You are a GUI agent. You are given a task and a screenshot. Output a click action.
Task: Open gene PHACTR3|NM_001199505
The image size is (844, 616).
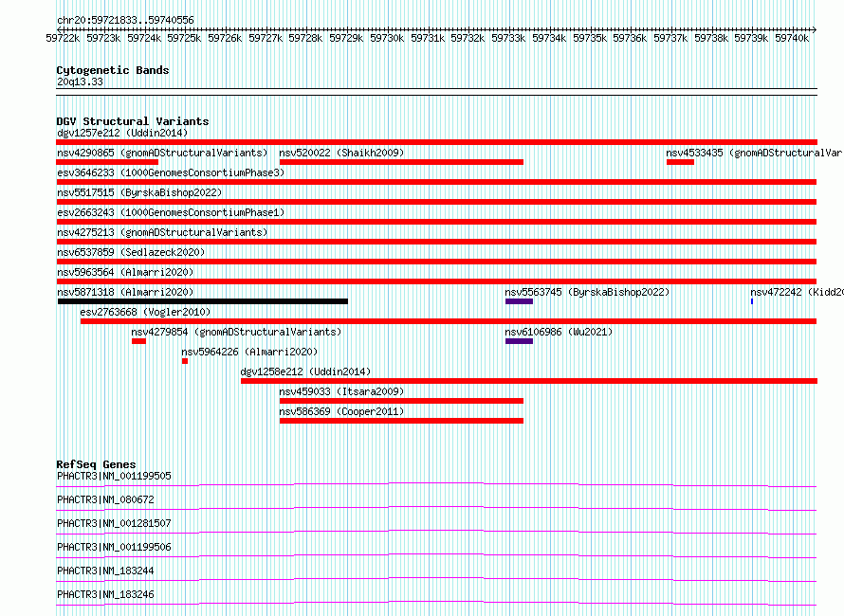tap(114, 476)
